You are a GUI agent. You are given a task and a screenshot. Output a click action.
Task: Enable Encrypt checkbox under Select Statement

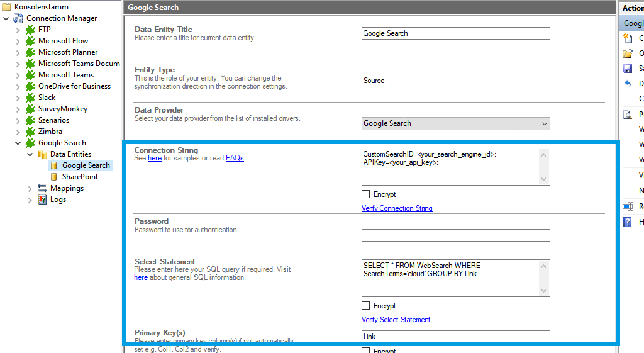point(366,306)
